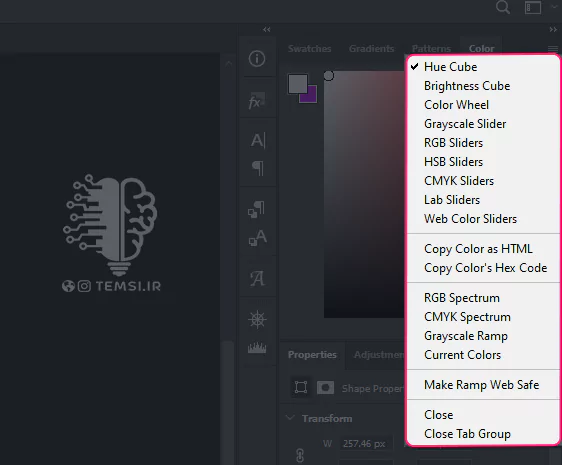
Task: Switch to the Swatches tab
Action: tap(310, 48)
